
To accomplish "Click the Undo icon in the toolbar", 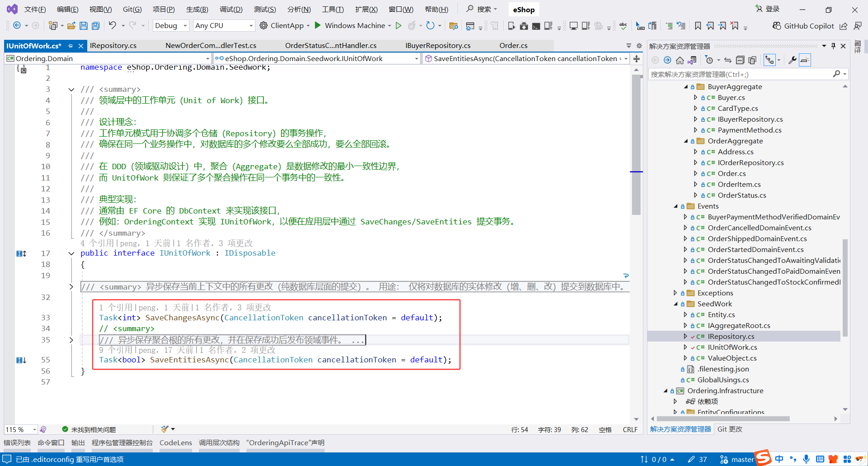I will (113, 26).
